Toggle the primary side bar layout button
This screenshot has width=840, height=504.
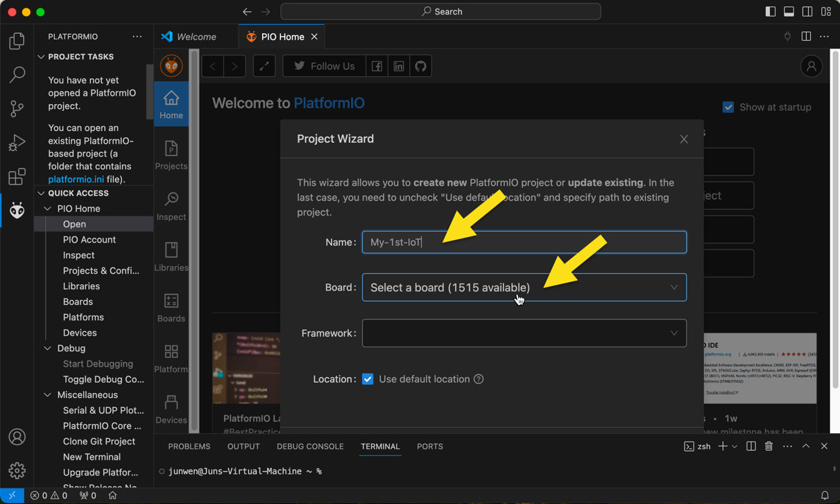771,12
